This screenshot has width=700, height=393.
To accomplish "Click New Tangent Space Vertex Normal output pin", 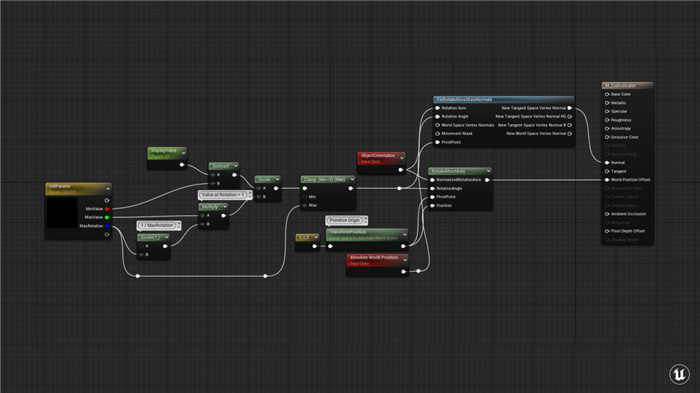I will [x=570, y=108].
